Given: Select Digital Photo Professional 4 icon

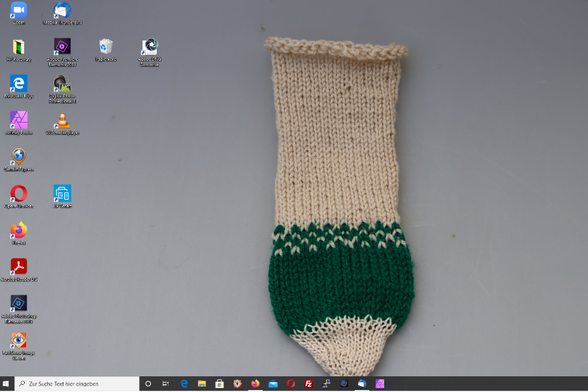Looking at the screenshot, I should [x=62, y=83].
